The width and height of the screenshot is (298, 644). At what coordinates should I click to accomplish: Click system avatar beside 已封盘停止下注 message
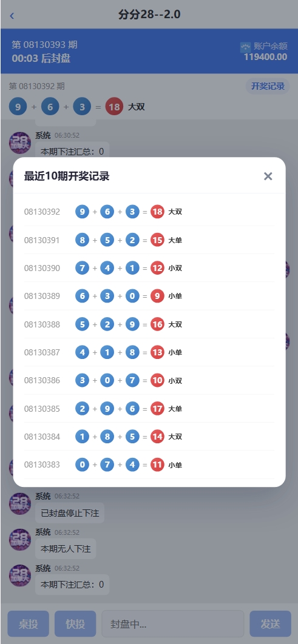tap(20, 503)
